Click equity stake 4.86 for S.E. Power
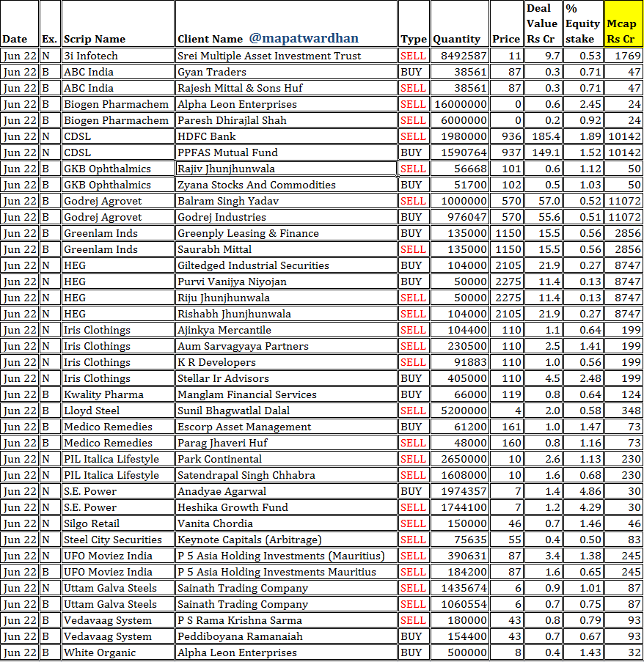This screenshot has width=644, height=662. [583, 491]
